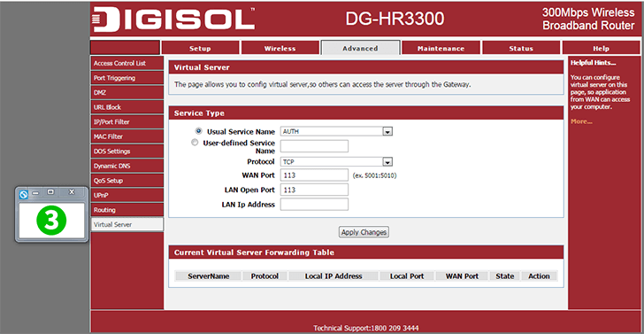Click the DG-HR3300 model title

[395, 19]
